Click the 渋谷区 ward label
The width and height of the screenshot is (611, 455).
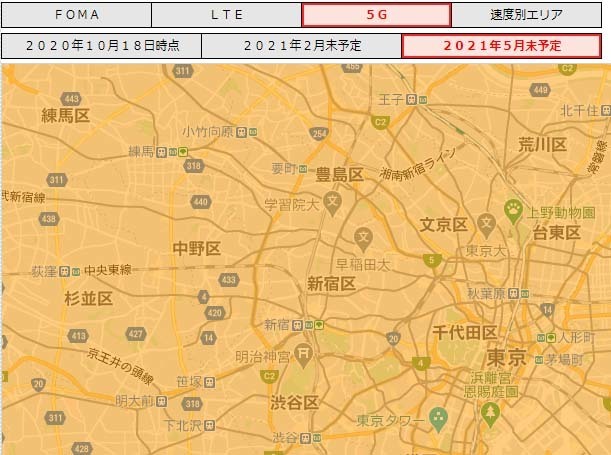295,402
